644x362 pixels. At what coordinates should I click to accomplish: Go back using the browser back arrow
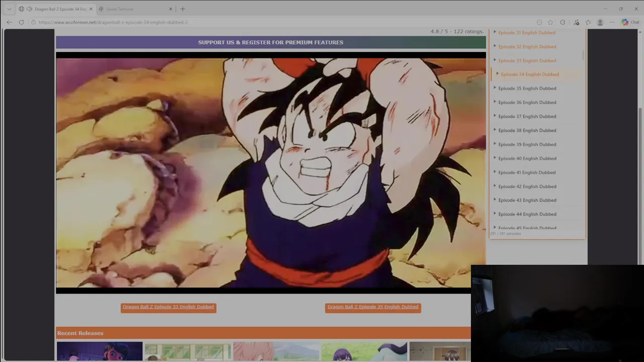tap(9, 22)
